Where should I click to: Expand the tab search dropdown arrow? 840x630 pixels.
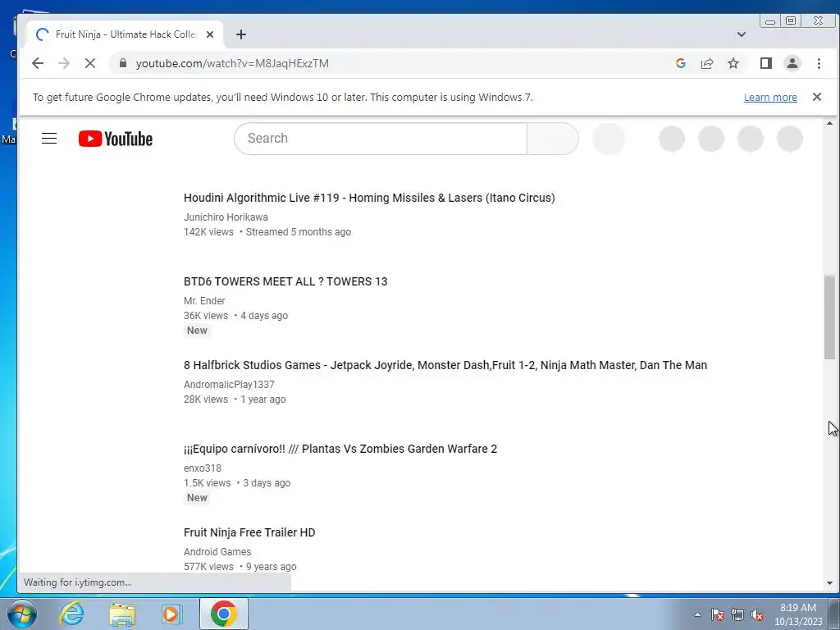[x=741, y=34]
